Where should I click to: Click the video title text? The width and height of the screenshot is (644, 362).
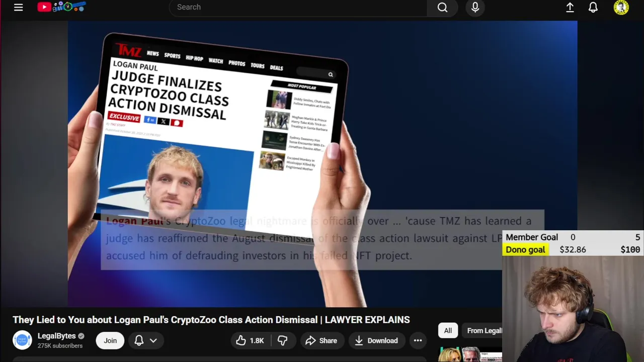point(211,320)
